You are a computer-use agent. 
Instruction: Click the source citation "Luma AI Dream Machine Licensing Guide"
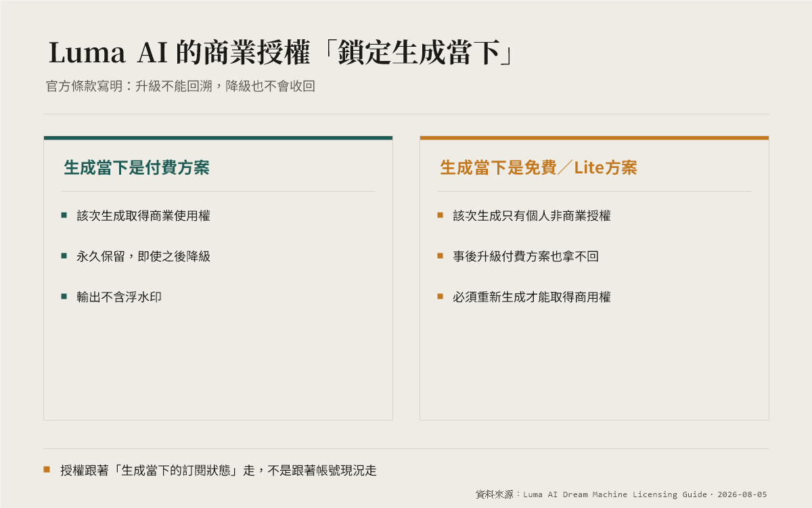pyautogui.click(x=614, y=494)
